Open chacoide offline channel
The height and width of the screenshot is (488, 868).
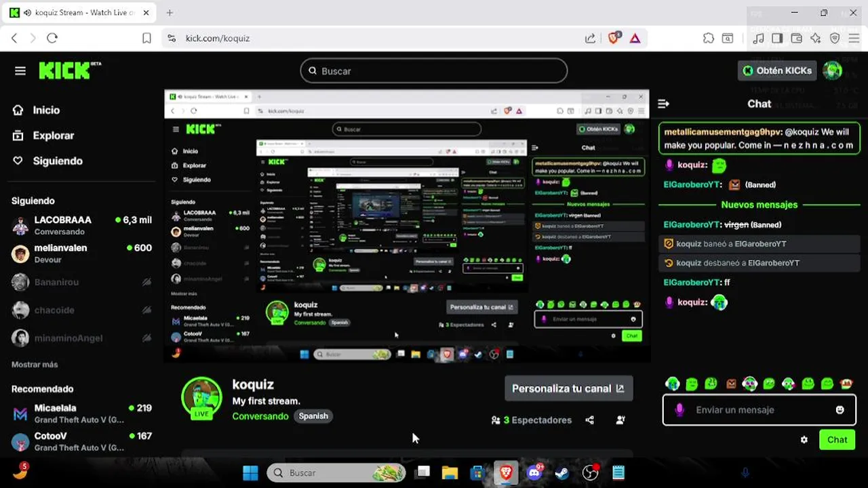coord(81,310)
